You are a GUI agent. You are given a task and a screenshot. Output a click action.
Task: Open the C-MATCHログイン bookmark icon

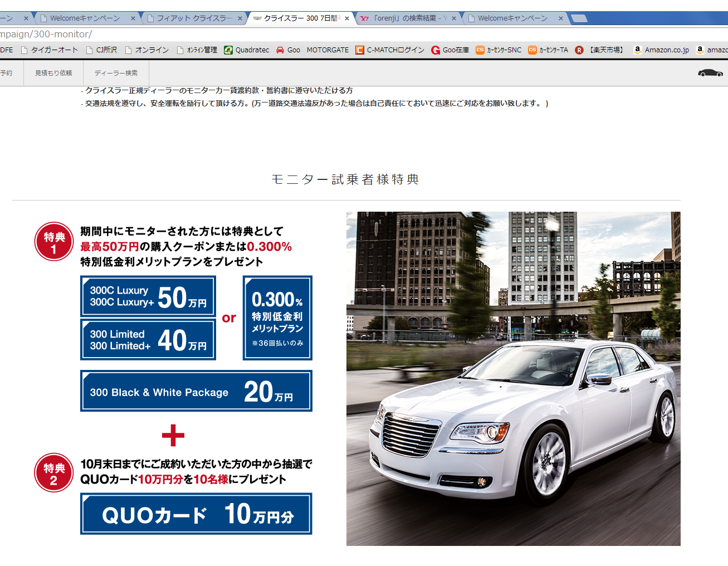[x=360, y=50]
